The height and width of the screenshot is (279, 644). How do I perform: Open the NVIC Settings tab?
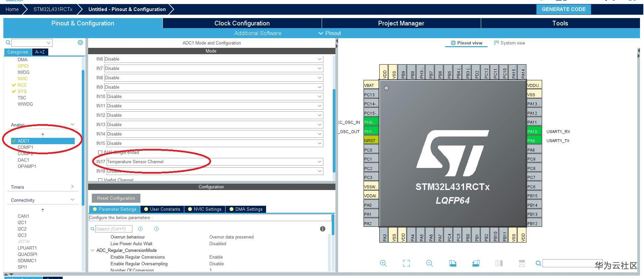pyautogui.click(x=204, y=209)
